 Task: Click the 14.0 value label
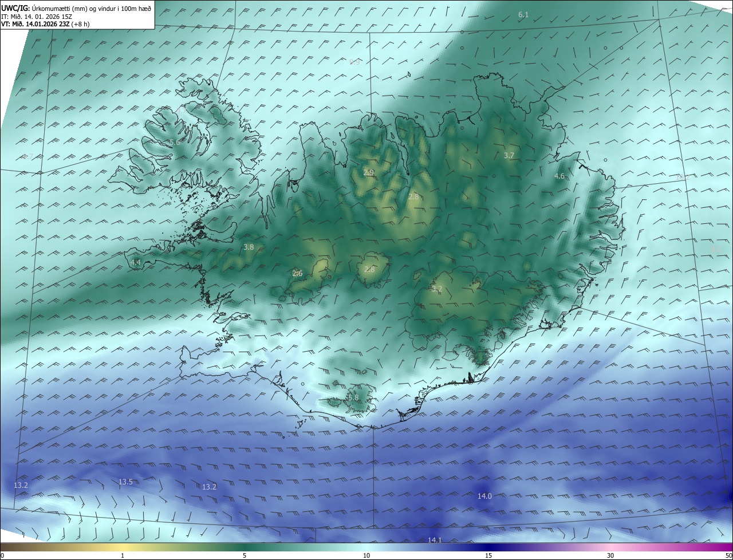(x=484, y=496)
